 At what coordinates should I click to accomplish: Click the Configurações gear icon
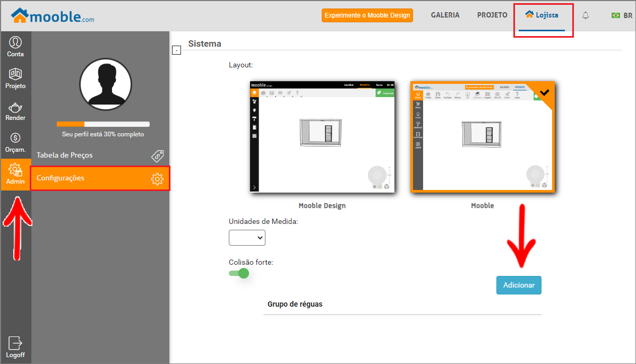point(157,179)
